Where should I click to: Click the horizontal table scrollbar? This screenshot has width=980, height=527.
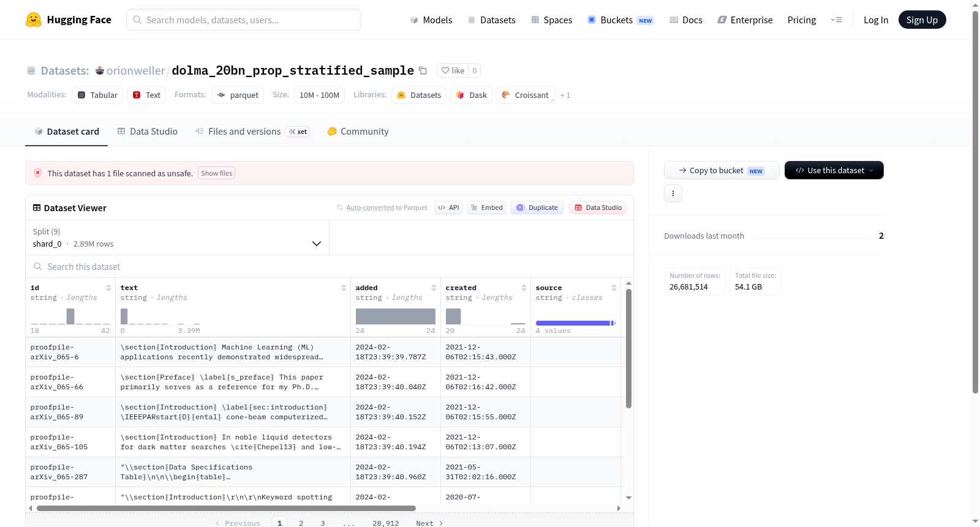[x=226, y=508]
